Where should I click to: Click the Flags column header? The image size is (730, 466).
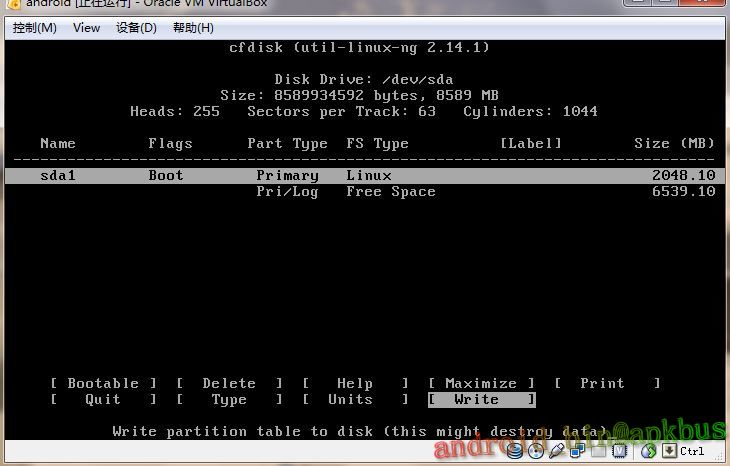point(170,144)
